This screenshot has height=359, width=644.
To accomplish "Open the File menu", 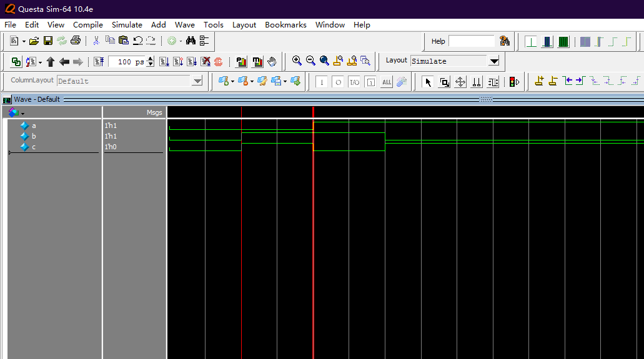I will [10, 24].
